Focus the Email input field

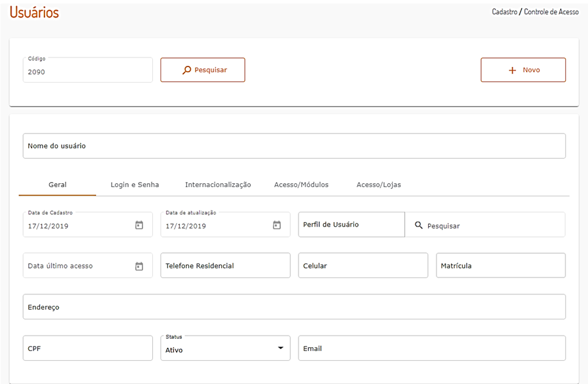click(431, 349)
